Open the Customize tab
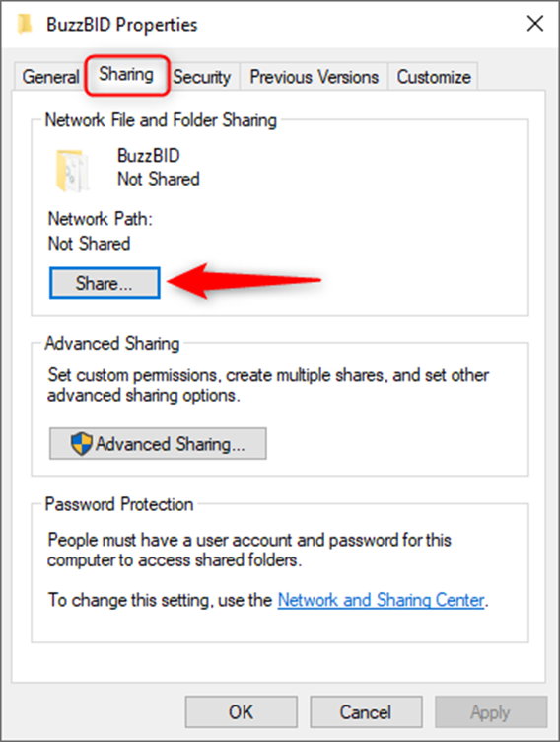 (434, 76)
